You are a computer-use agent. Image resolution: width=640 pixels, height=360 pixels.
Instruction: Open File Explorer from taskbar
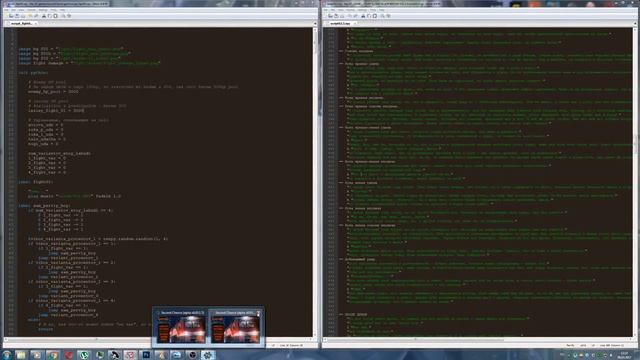[21, 355]
